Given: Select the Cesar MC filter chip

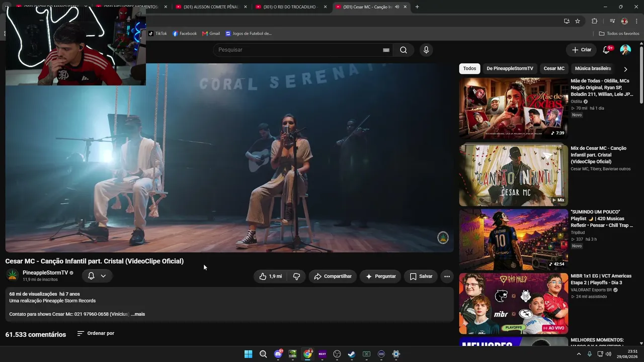Looking at the screenshot, I should coord(554,68).
